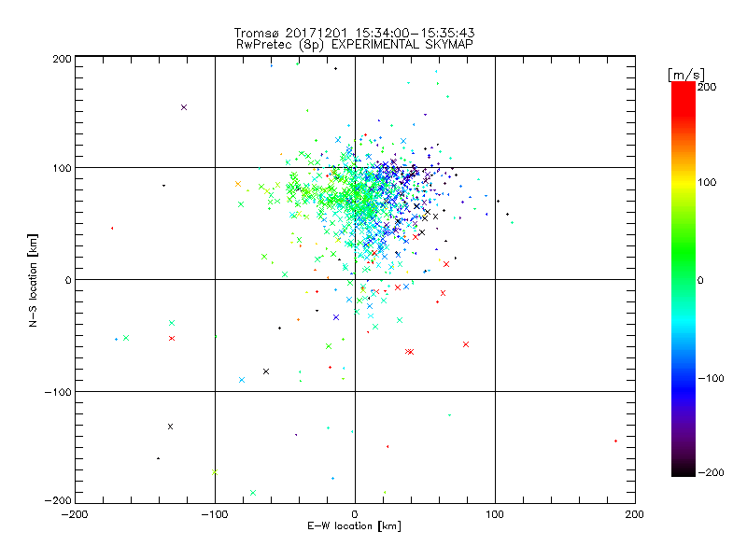The image size is (747, 560).
Task: Select the lone red dot at far right edge
Action: coord(615,441)
